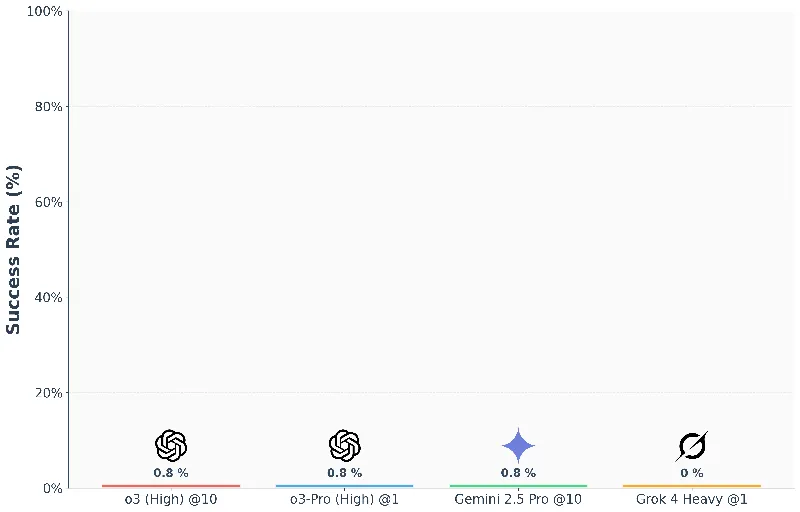Click the OpenAI logo above o3-Pro (High) @1
This screenshot has width=800, height=512.
coord(345,445)
